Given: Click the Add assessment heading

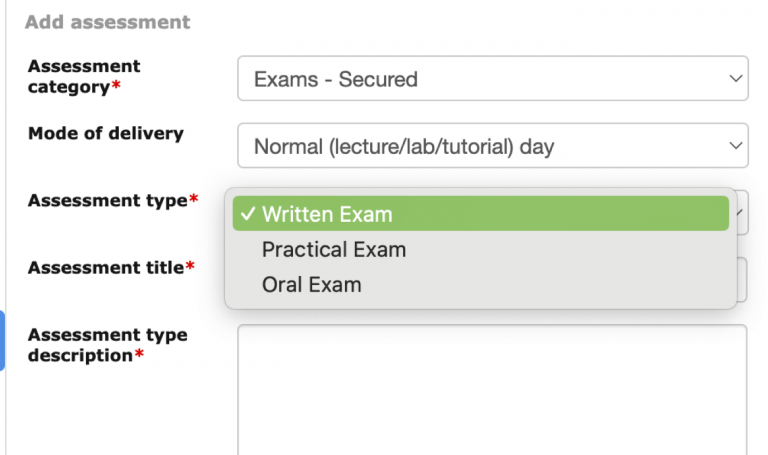Looking at the screenshot, I should tap(107, 21).
